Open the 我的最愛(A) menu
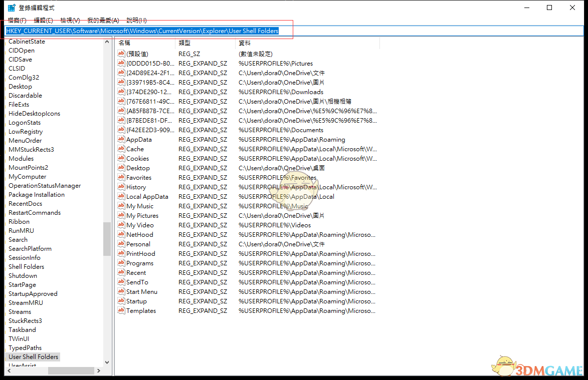The width and height of the screenshot is (588, 380). [103, 21]
